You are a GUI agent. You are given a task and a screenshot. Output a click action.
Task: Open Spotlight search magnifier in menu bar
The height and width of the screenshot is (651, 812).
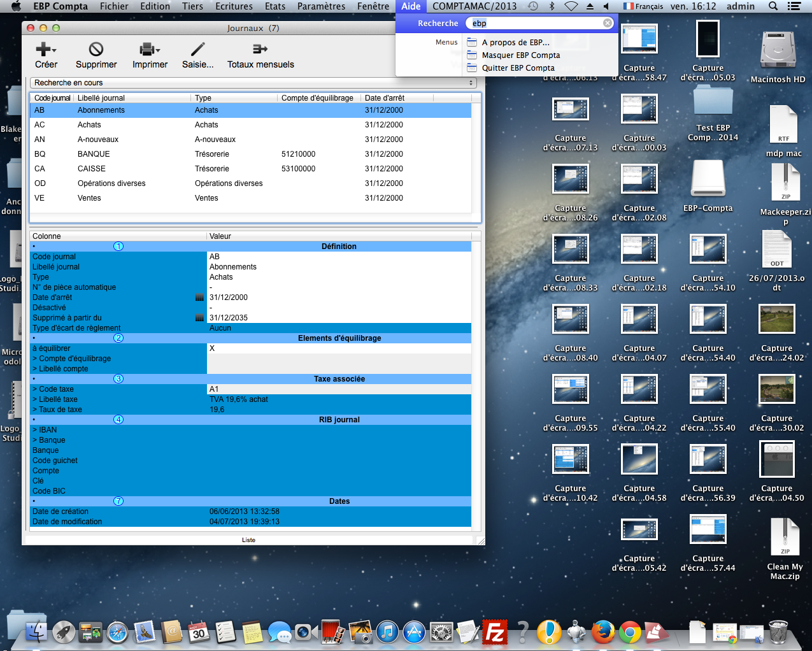coord(773,6)
